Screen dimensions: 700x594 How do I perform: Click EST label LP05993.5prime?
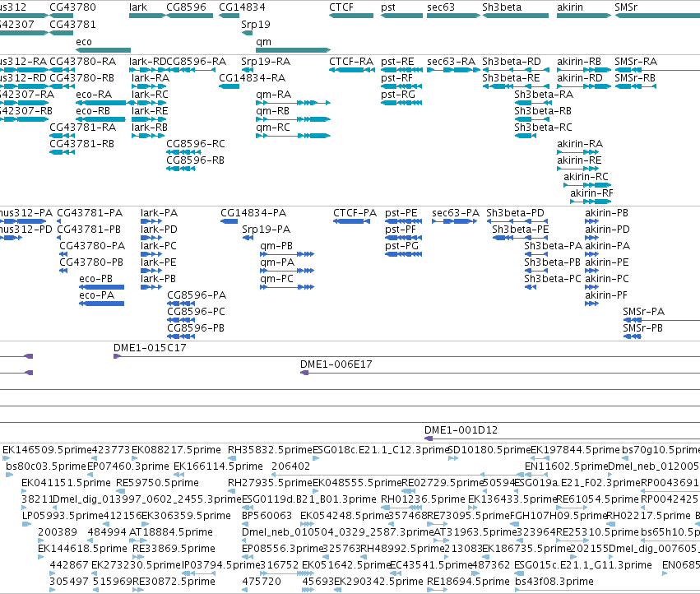(x=63, y=516)
